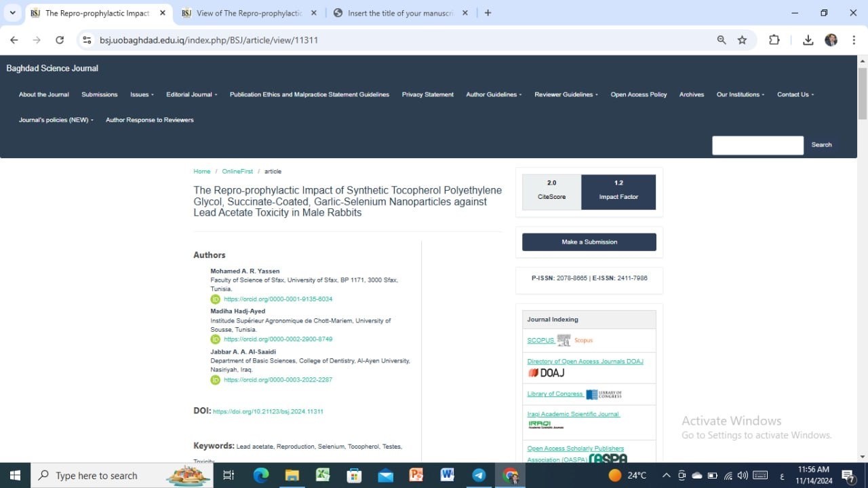
Task: Open the article DOI link
Action: (x=268, y=412)
